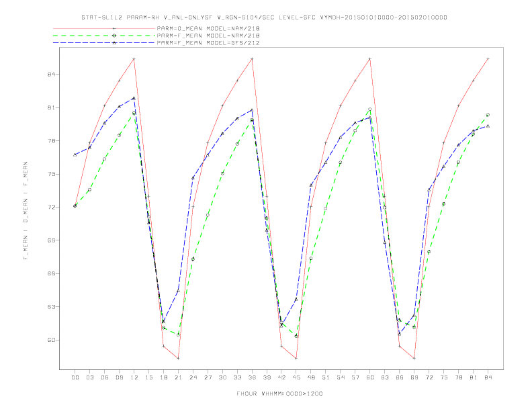The height and width of the screenshot is (411, 532).
Task: Click x-axis tick label 33
Action: tap(237, 377)
